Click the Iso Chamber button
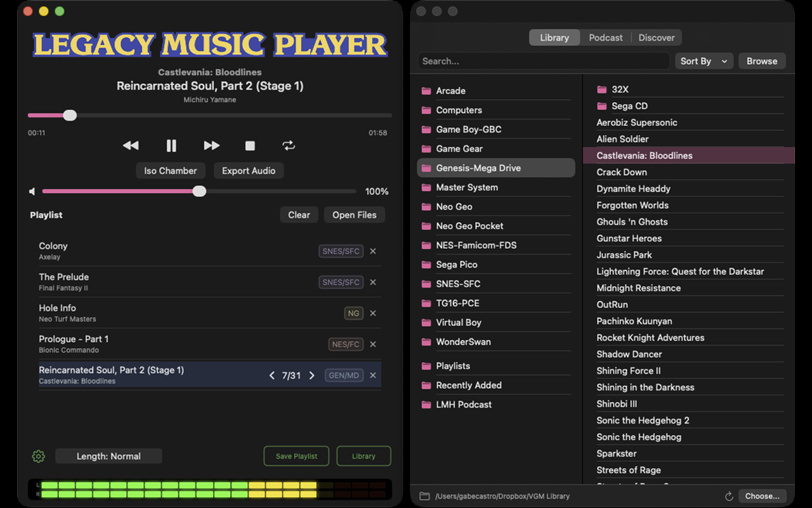Viewport: 812px width, 508px height. point(170,171)
